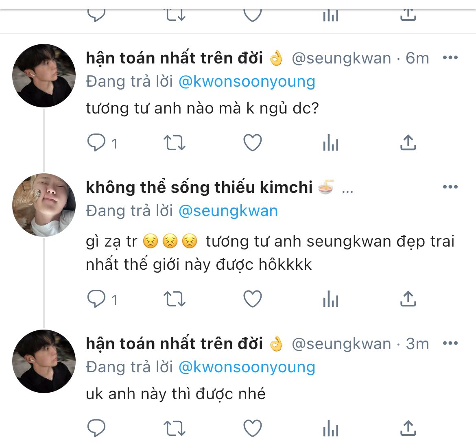This screenshot has height=448, width=476.
Task: View analytics for "uk anh này" tweet
Action: (x=330, y=428)
